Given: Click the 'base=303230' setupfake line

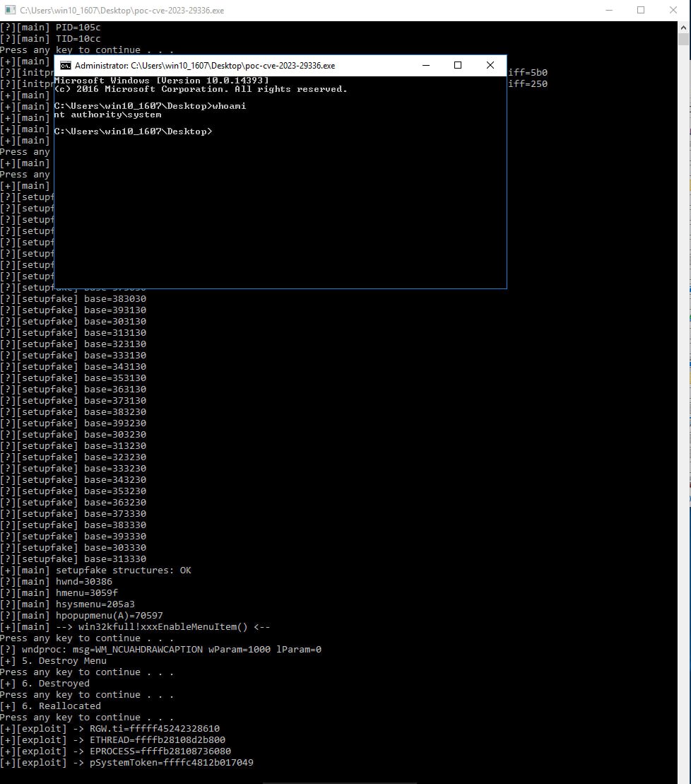Looking at the screenshot, I should (x=73, y=435).
